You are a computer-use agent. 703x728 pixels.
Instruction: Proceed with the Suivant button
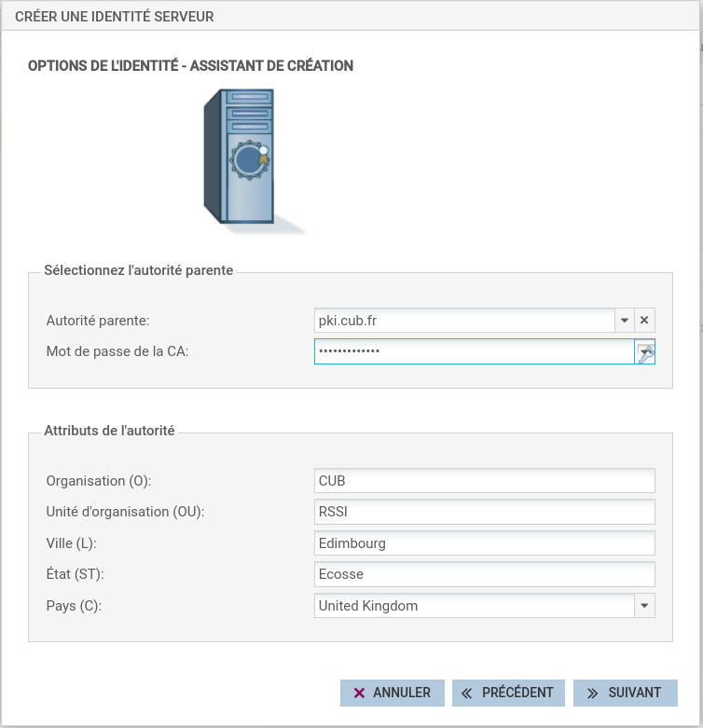click(x=625, y=693)
